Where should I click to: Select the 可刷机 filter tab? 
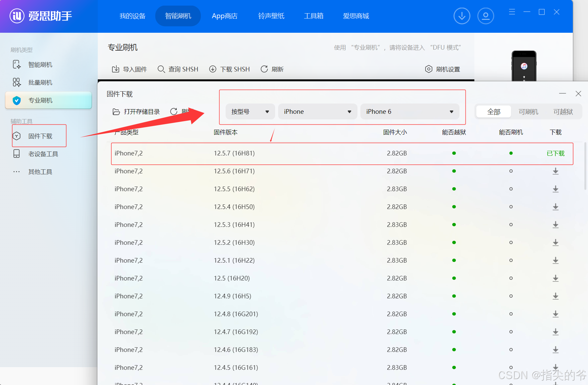tap(528, 112)
